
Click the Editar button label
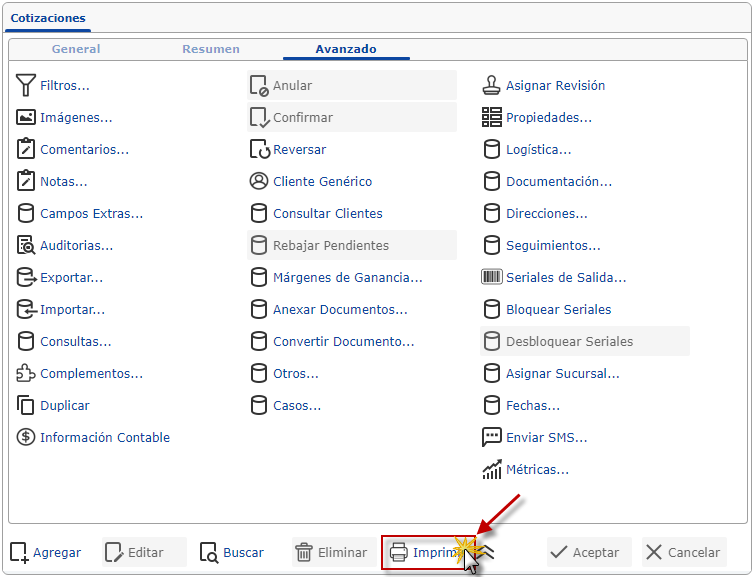pyautogui.click(x=145, y=552)
